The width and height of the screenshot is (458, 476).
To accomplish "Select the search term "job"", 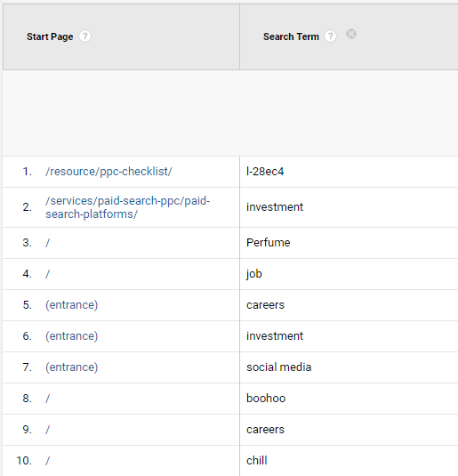I will coord(254,274).
